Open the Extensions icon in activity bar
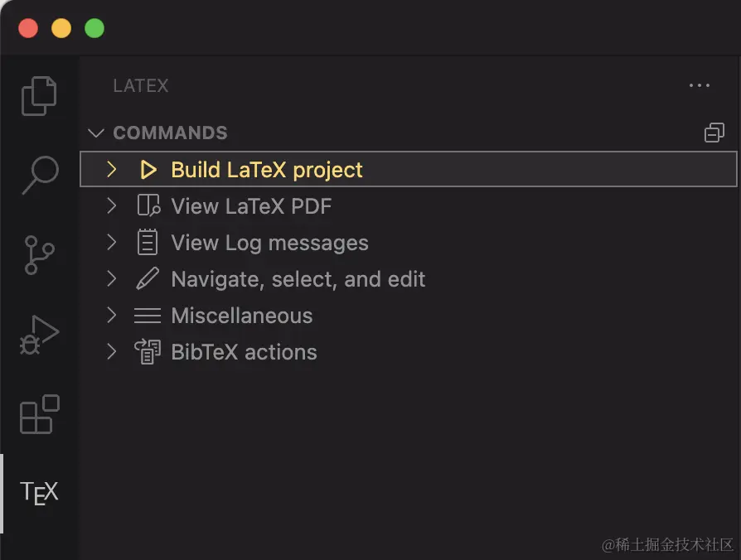Viewport: 741px width, 560px height. point(38,415)
